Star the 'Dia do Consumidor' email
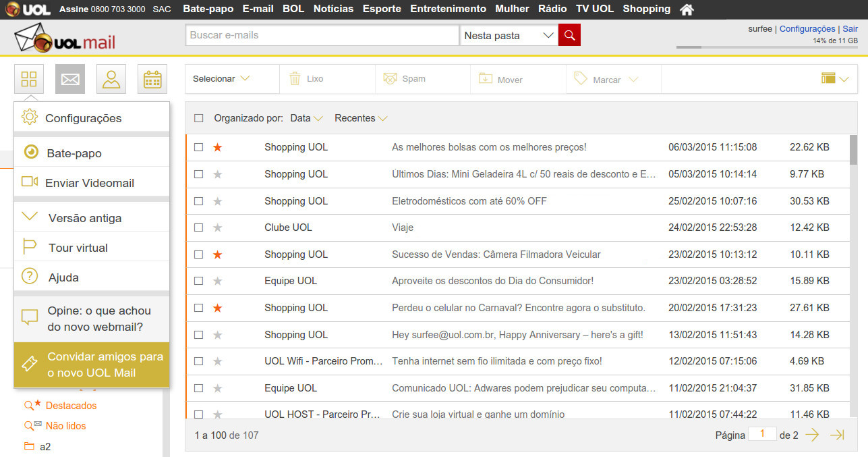The image size is (868, 457). pyautogui.click(x=217, y=281)
